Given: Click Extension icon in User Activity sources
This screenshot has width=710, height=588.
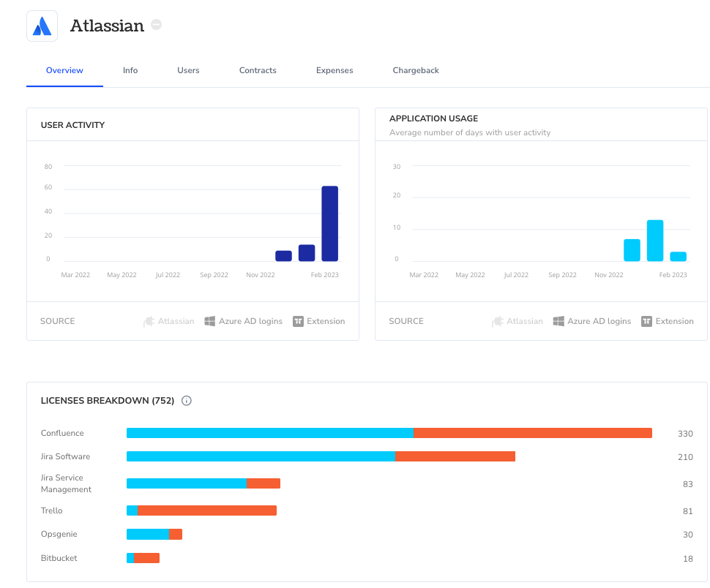Looking at the screenshot, I should (x=298, y=321).
